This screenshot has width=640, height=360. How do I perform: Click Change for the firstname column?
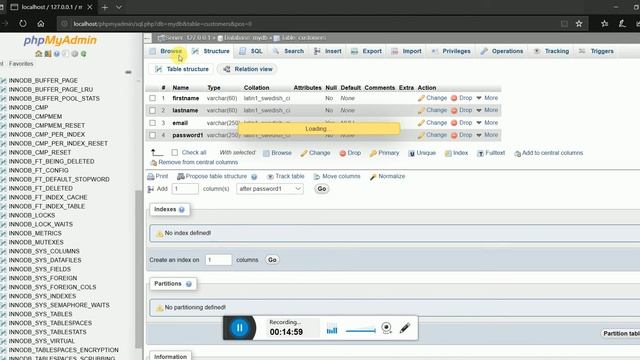click(432, 98)
